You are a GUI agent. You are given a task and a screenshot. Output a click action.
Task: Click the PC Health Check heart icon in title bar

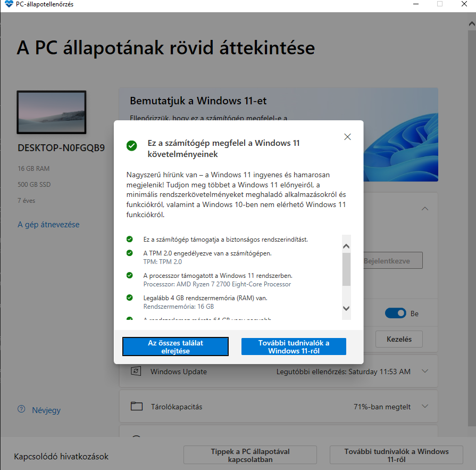(9, 4)
